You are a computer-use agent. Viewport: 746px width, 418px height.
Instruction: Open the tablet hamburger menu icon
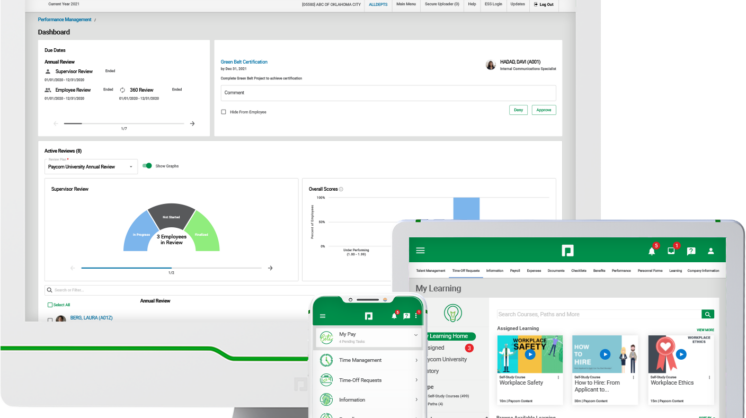(420, 250)
